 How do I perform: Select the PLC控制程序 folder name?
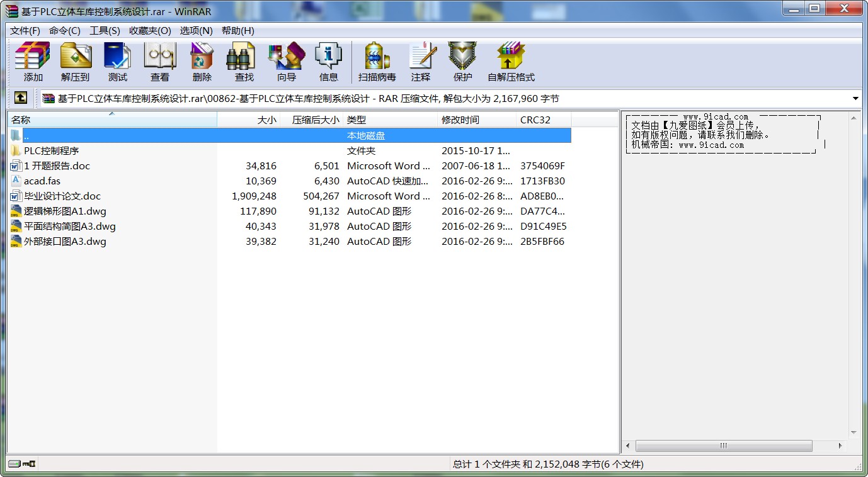pos(52,150)
